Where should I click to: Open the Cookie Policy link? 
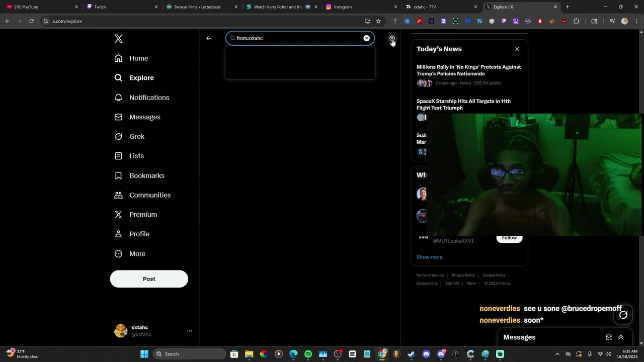point(494,276)
